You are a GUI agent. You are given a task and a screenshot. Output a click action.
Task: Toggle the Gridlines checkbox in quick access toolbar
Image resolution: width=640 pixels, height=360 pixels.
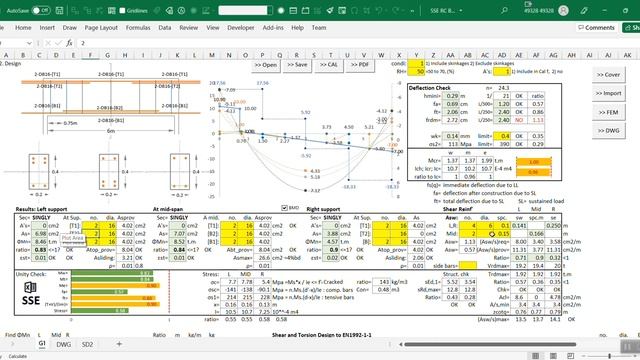(122, 11)
